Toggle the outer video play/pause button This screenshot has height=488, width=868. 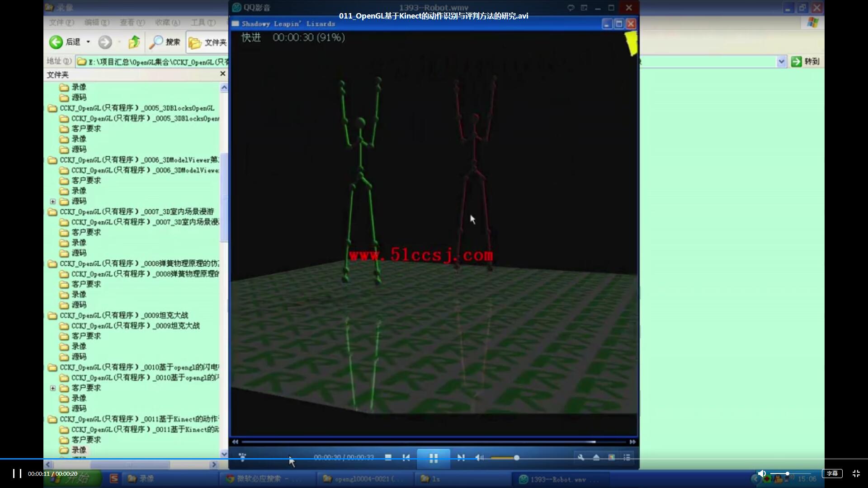[x=17, y=474]
